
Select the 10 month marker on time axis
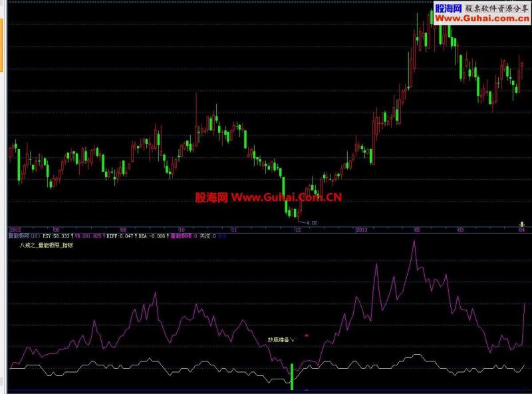pos(182,230)
